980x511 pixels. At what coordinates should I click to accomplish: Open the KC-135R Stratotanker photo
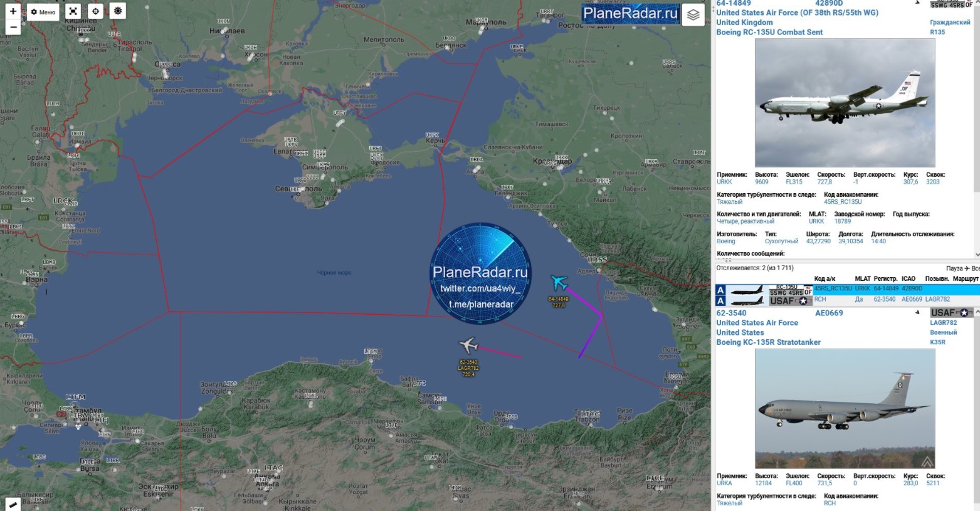pos(845,408)
